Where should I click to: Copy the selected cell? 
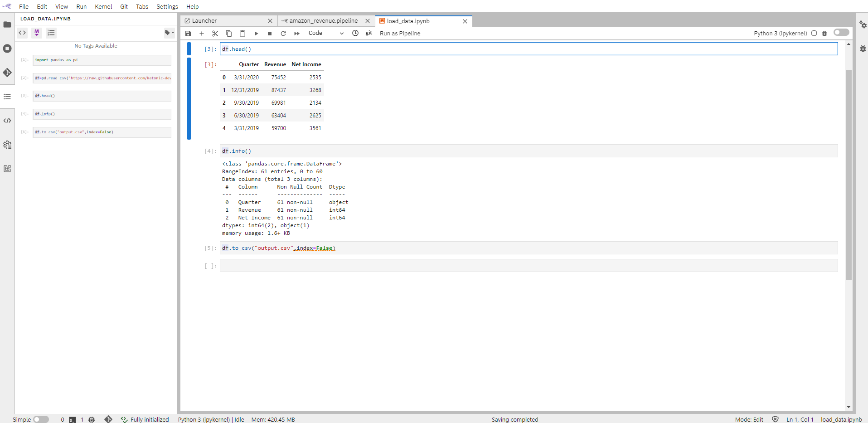pos(229,34)
